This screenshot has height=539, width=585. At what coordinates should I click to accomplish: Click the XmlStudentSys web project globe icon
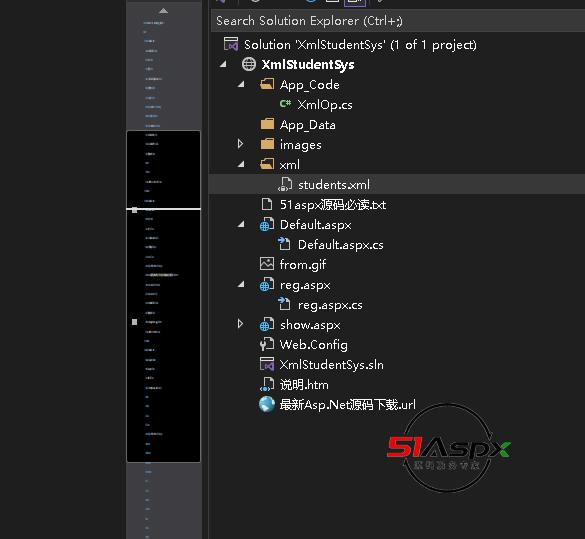(249, 64)
